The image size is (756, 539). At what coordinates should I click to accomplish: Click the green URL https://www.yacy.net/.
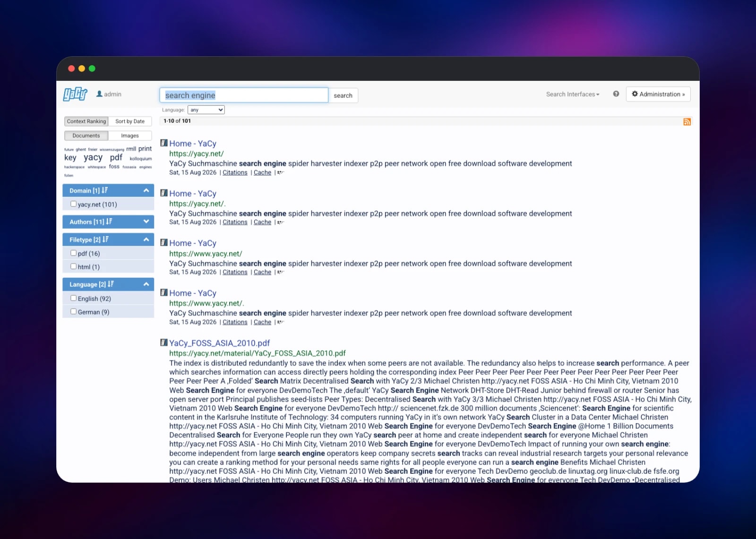click(x=206, y=254)
